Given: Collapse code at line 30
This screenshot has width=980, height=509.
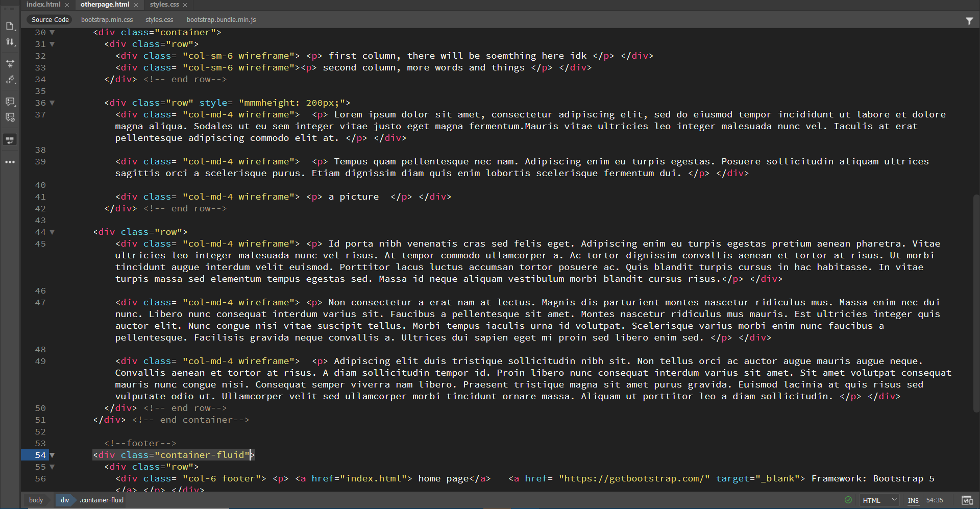Looking at the screenshot, I should (52, 33).
